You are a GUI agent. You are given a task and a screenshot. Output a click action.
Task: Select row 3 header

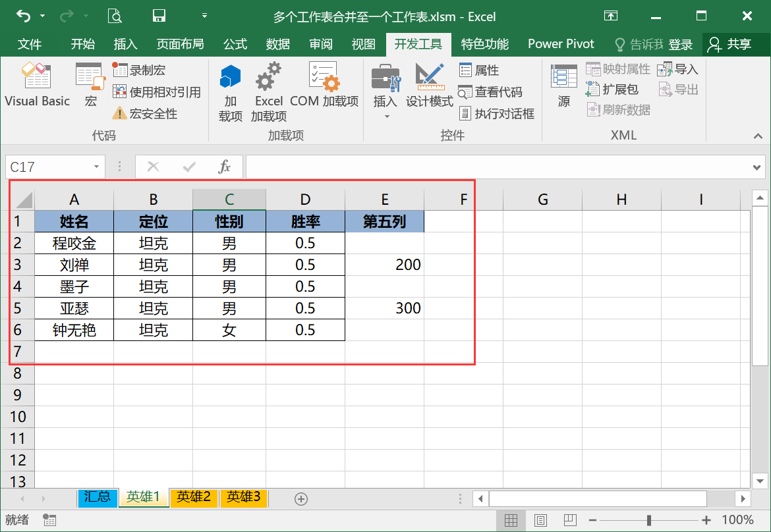[x=18, y=265]
